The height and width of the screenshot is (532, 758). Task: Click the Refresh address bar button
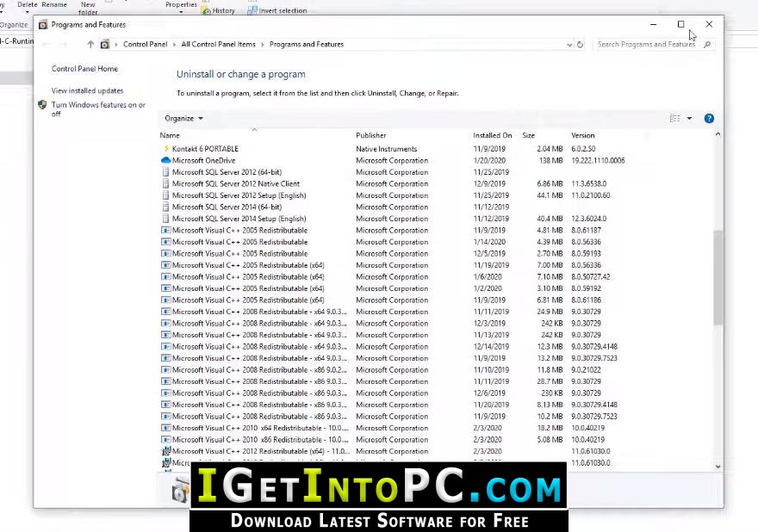pos(580,45)
